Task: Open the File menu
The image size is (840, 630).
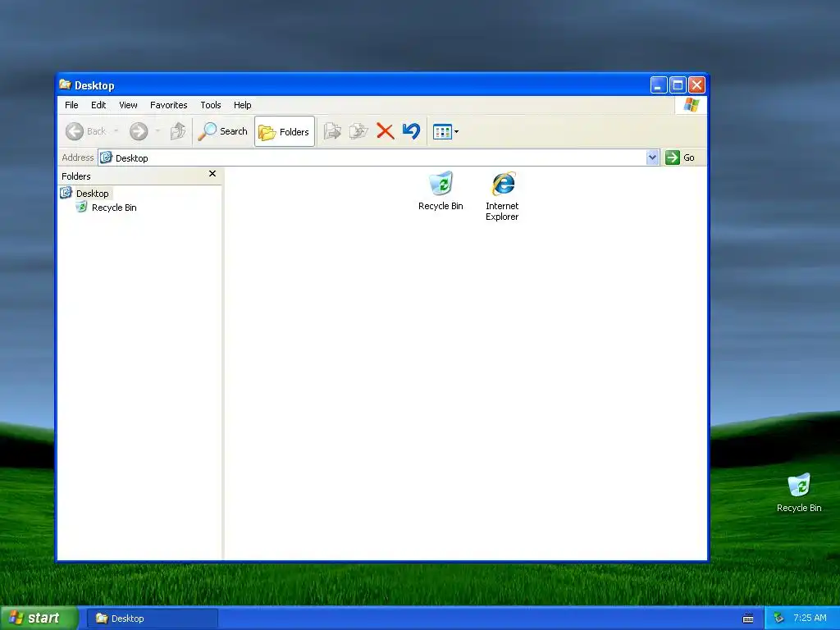Action: [x=71, y=105]
